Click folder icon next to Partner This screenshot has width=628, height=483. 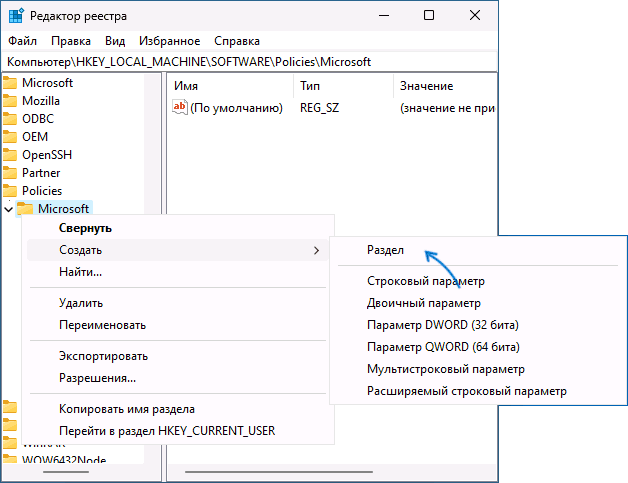click(10, 173)
